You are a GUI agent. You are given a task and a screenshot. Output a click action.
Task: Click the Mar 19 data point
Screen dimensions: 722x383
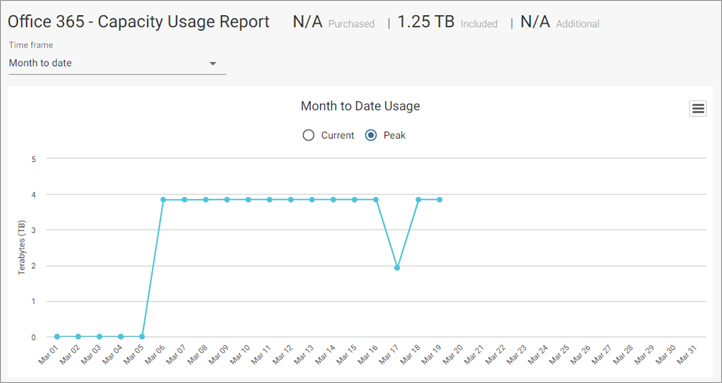[439, 200]
